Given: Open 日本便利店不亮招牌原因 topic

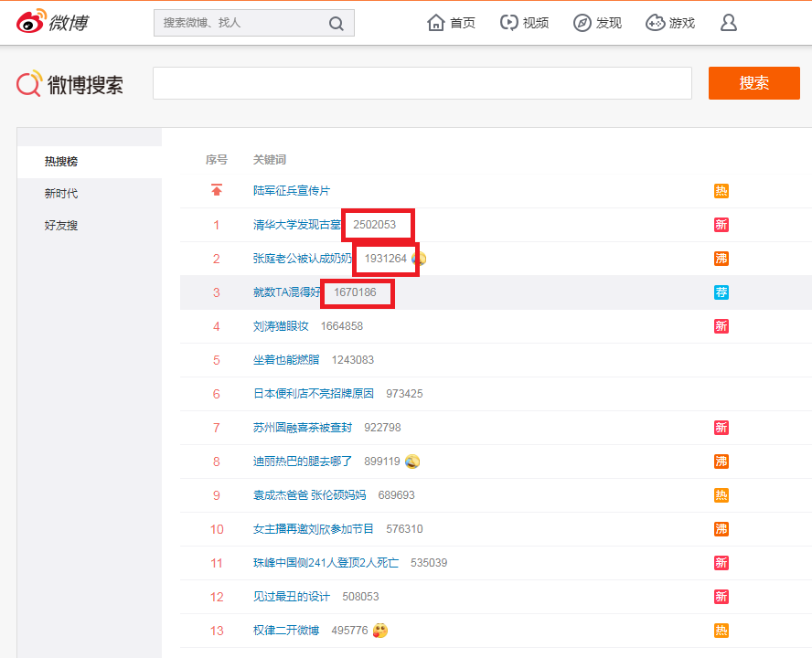Looking at the screenshot, I should point(314,394).
